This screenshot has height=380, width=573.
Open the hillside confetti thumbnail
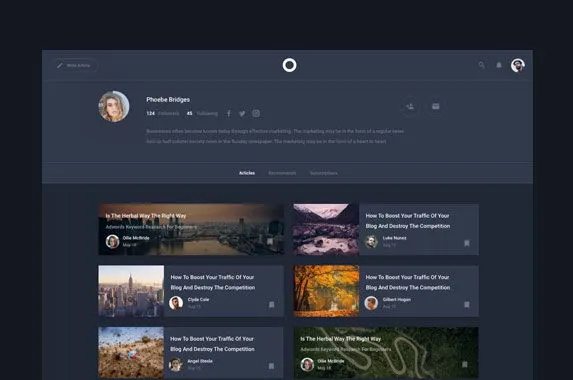coord(131,352)
